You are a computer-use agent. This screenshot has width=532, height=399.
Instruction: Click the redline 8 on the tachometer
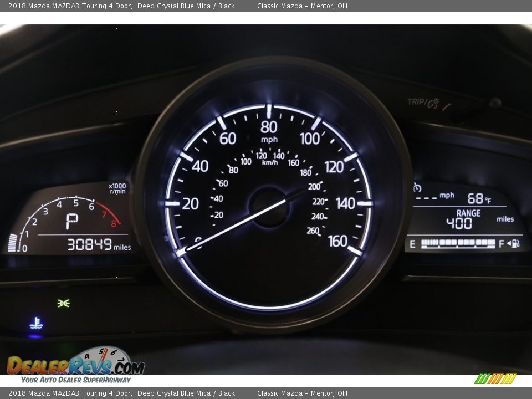click(x=114, y=224)
